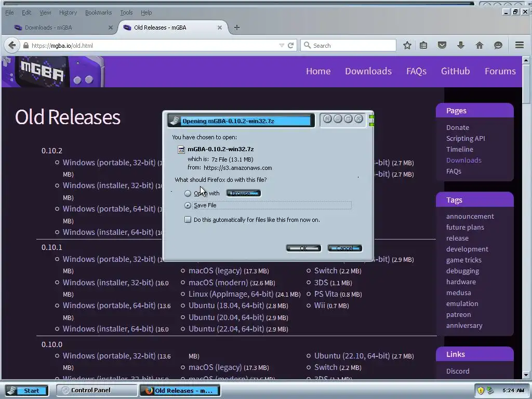The width and height of the screenshot is (532, 399).
Task: Click Linux (AppImage, 64-bit) download link
Action: tap(231, 294)
